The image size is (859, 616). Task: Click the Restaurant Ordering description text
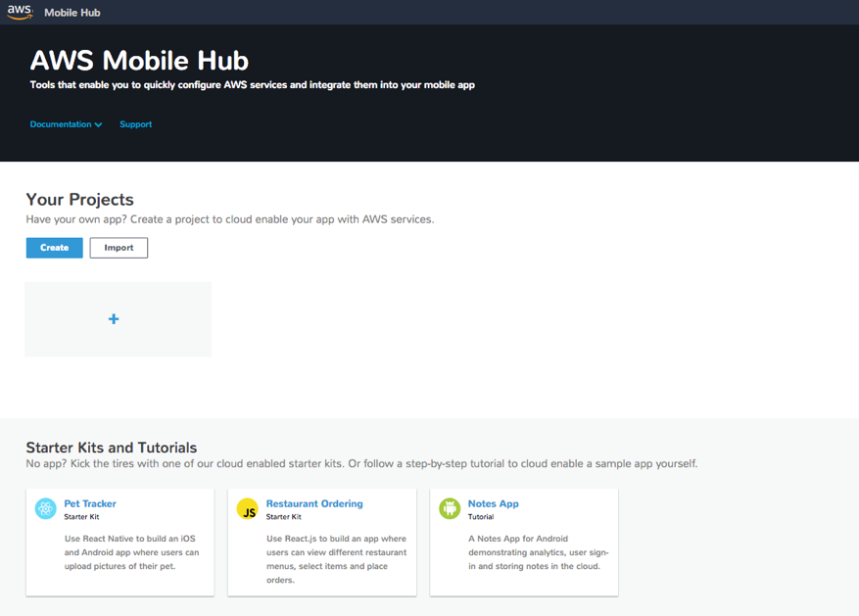click(336, 559)
